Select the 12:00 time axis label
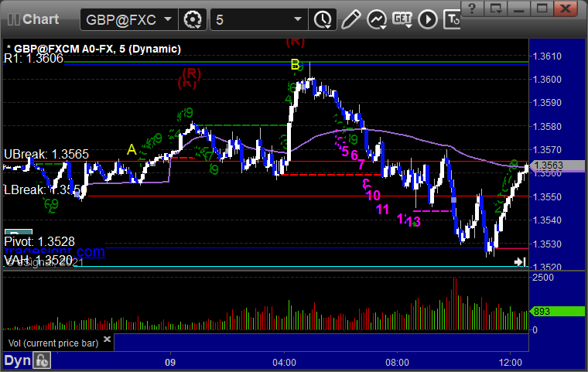Image resolution: width=588 pixels, height=372 pixels. point(511,363)
